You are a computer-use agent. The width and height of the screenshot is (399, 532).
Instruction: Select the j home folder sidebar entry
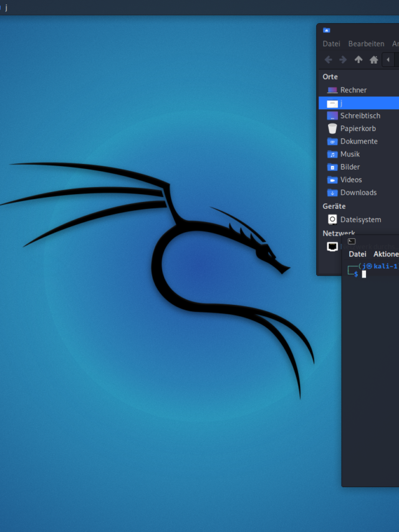(x=359, y=103)
